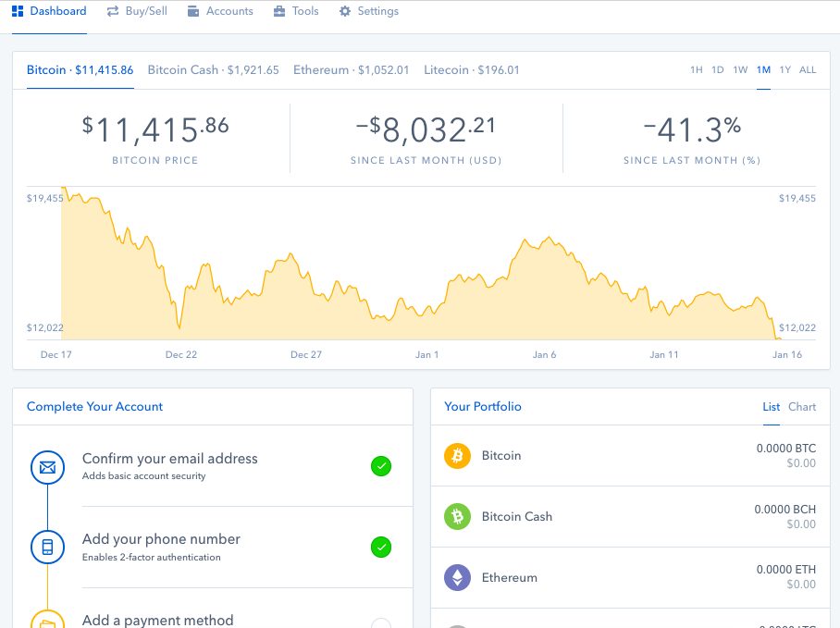Click the left $19,455 axis label
Image resolution: width=840 pixels, height=628 pixels.
tap(45, 199)
